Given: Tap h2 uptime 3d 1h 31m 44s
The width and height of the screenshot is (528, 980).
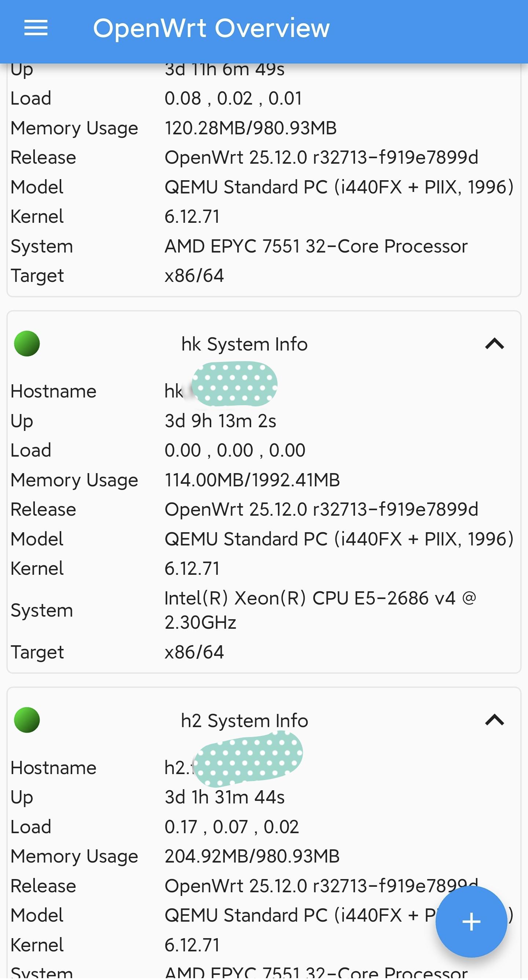Looking at the screenshot, I should [x=224, y=797].
